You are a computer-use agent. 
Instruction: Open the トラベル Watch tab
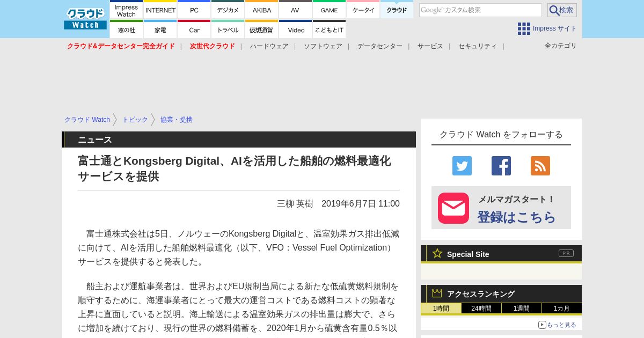[228, 30]
